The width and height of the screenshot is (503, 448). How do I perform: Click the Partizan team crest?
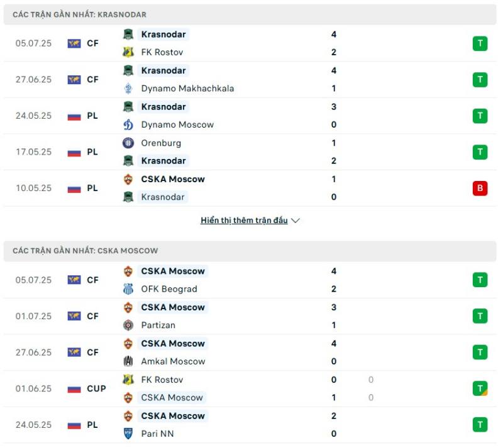point(128,325)
